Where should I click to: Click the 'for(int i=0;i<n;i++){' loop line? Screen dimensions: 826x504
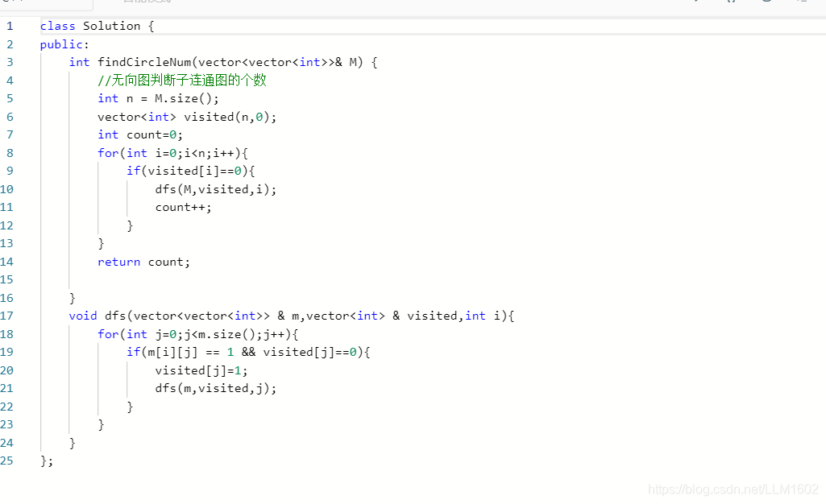[x=172, y=153]
